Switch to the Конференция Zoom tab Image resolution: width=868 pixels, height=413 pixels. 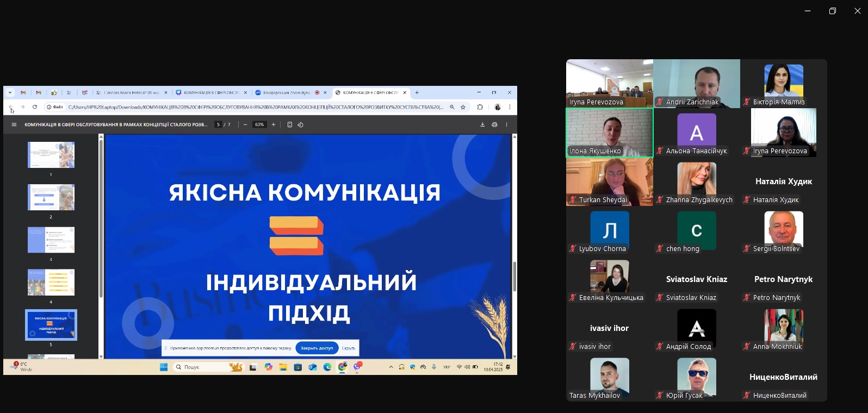click(x=287, y=92)
